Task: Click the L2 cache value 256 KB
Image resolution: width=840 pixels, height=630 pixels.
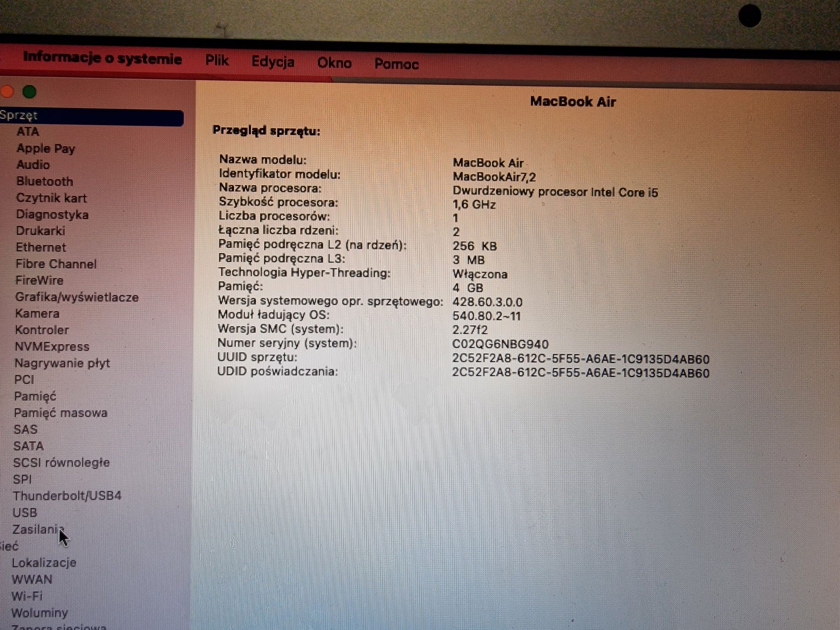Action: 475,246
